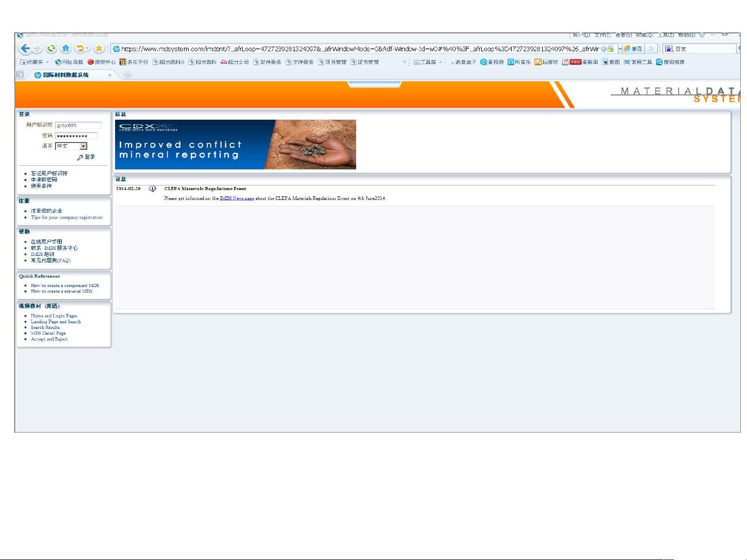The width and height of the screenshot is (747, 560).
Task: Open the Accept and Reject video
Action: [x=49, y=339]
